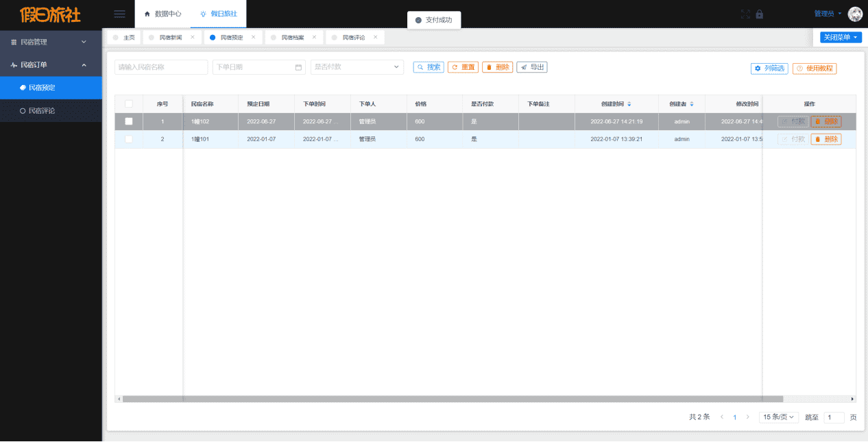The width and height of the screenshot is (868, 442).
Task: Click the grid icon beside 民宿管理
Action: point(14,42)
